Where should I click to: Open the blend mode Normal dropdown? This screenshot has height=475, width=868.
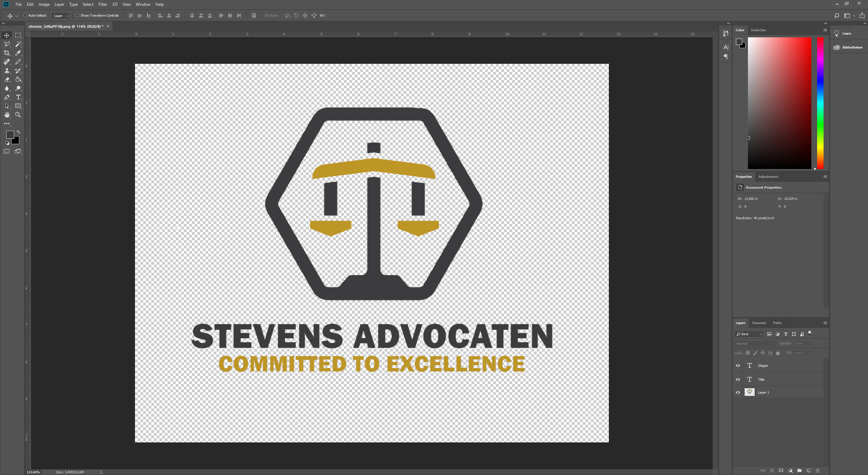coord(755,344)
